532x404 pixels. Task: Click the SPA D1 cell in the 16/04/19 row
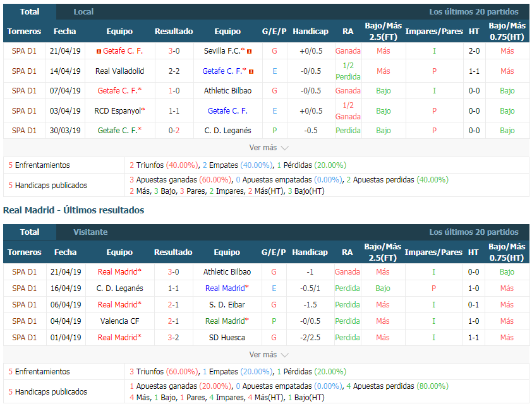click(25, 288)
